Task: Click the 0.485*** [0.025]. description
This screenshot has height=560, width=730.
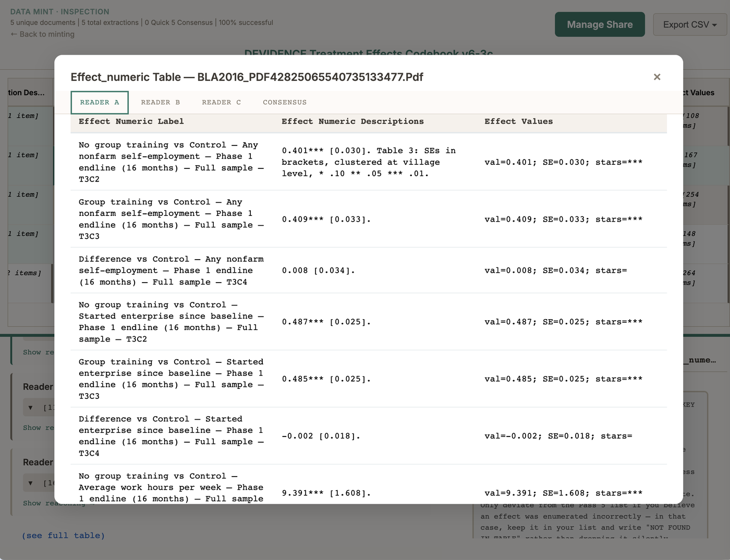Action: (x=326, y=379)
